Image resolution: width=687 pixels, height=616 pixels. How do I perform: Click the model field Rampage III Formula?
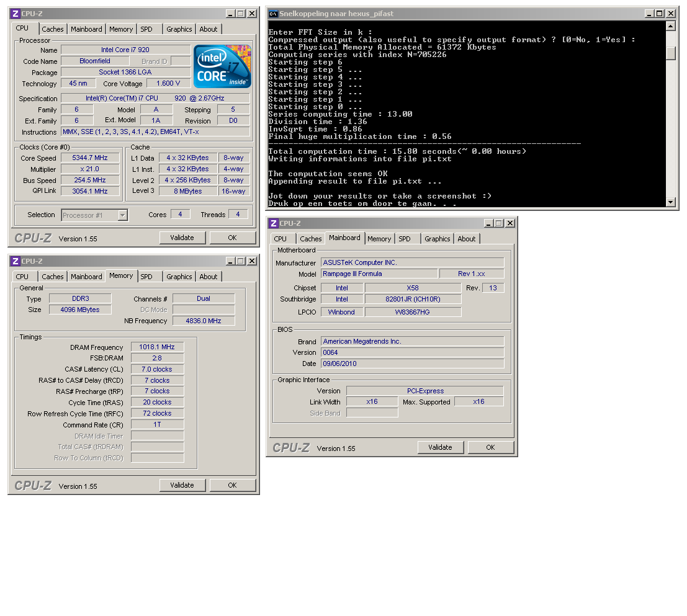pos(379,274)
